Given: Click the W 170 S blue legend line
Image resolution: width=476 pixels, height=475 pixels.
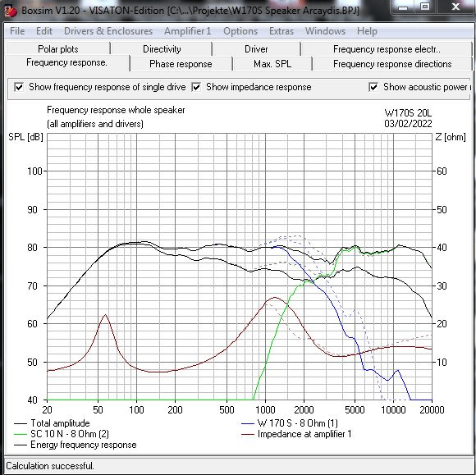Looking at the screenshot, I should (x=248, y=423).
